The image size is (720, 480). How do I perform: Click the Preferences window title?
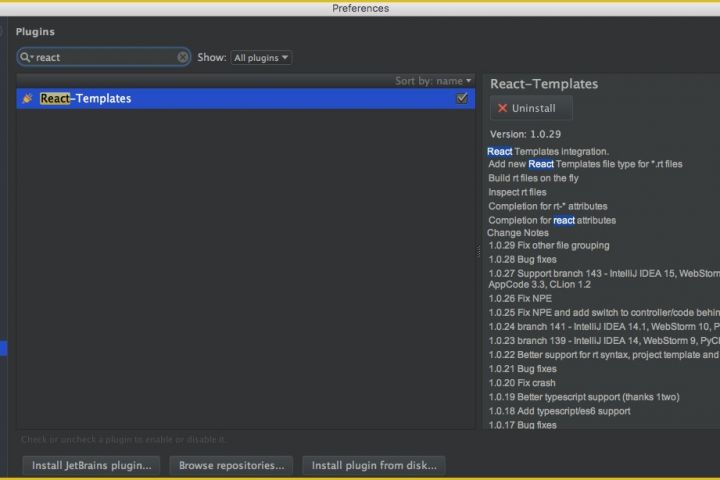click(360, 8)
